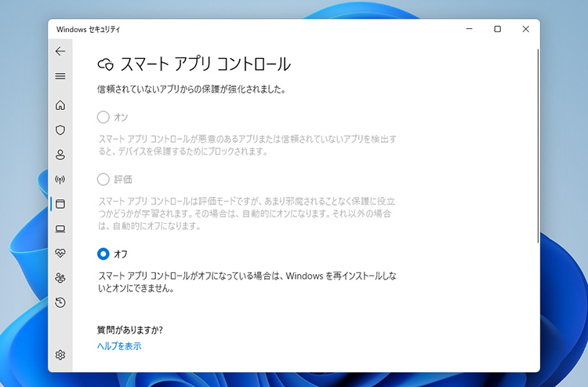Viewport: 588px width, 387px height.
Task: Select the オン radio button
Action: coord(103,117)
